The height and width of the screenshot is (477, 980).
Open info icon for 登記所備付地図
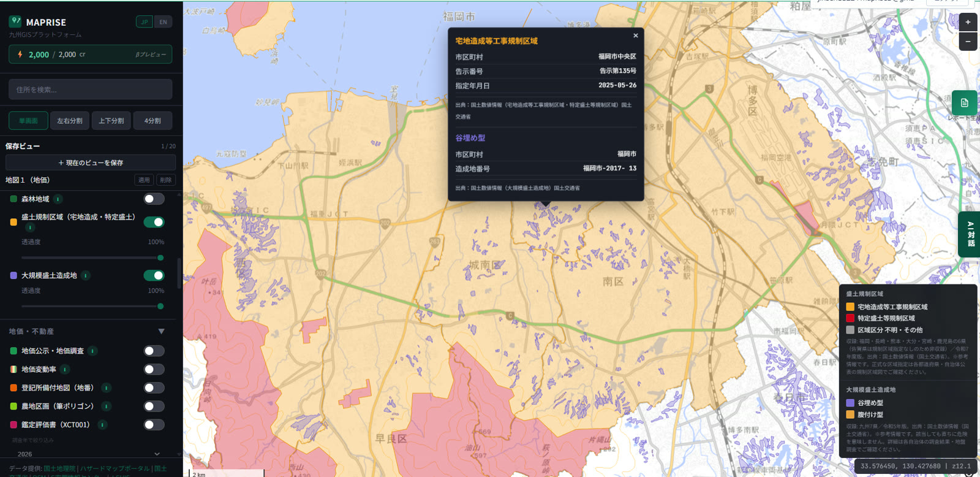(106, 387)
